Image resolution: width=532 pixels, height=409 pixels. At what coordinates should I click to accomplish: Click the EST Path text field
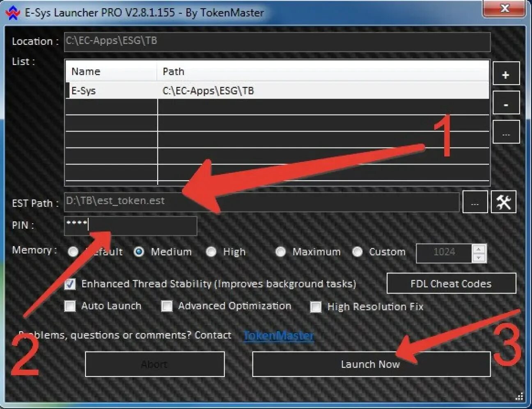(x=261, y=202)
